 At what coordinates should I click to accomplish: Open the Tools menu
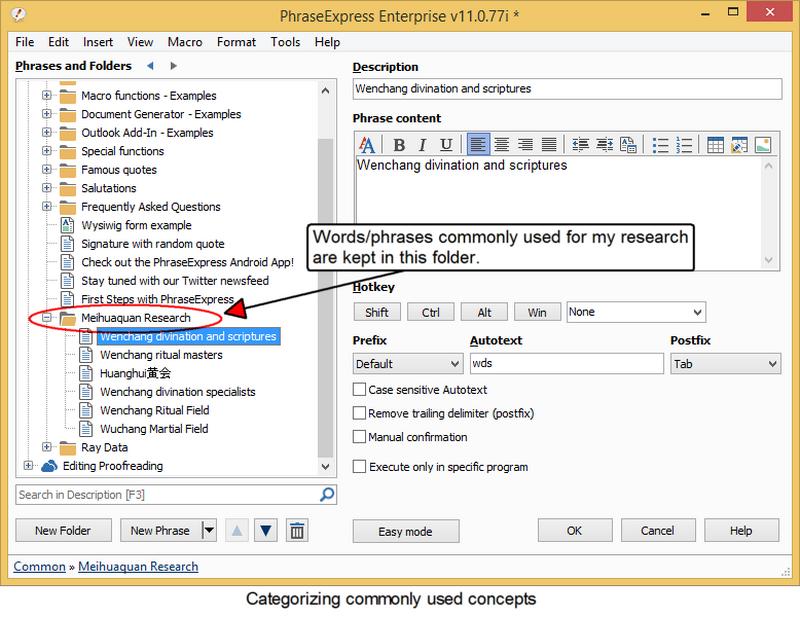point(285,42)
